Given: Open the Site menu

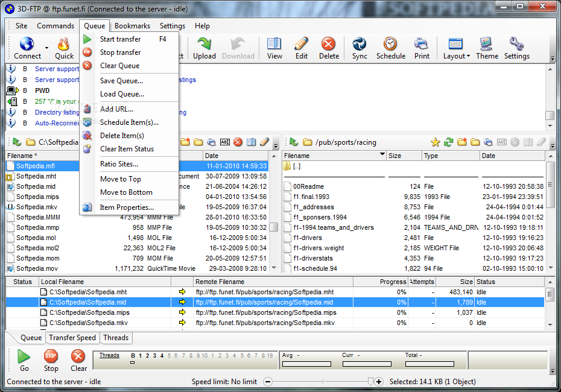Looking at the screenshot, I should (21, 26).
